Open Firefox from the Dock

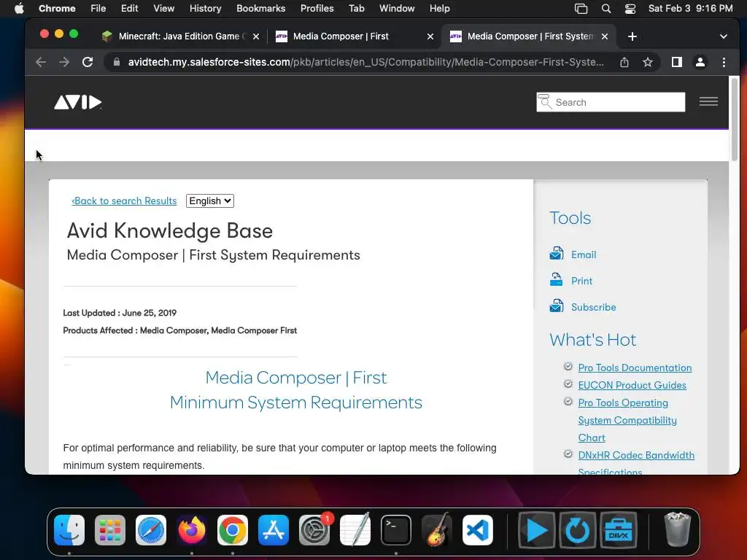coord(192,530)
